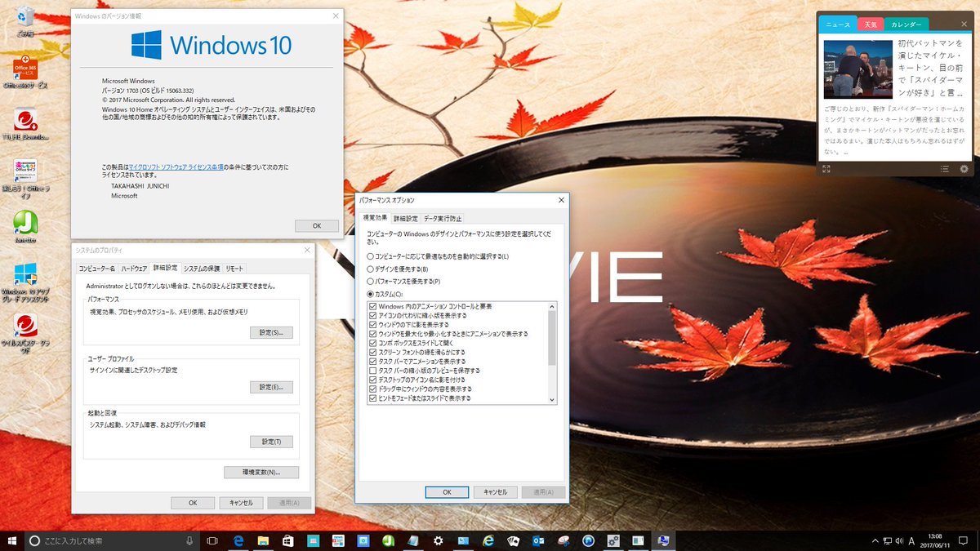This screenshot has width=980, height=551.
Task: Select the Custom (C) radio button
Action: 371,294
